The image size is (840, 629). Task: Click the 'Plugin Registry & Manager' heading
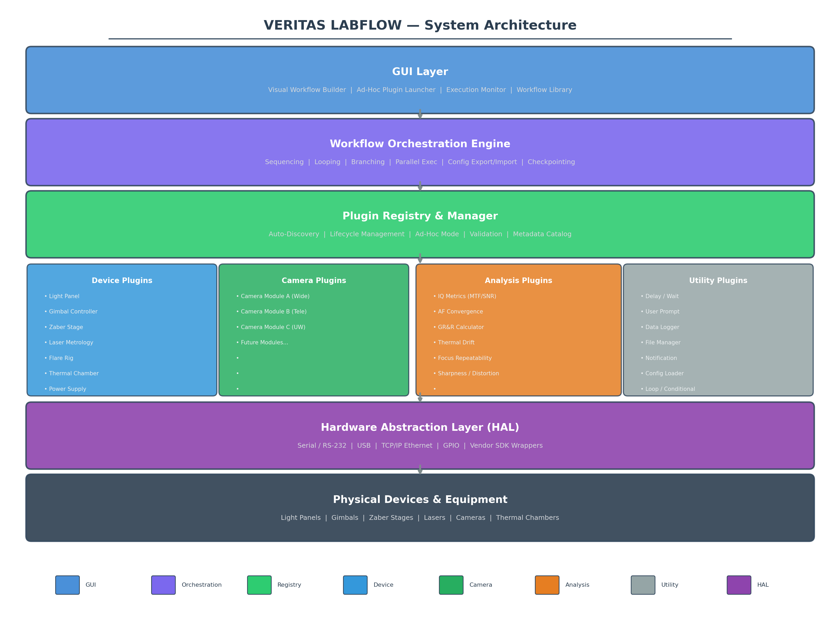click(420, 216)
